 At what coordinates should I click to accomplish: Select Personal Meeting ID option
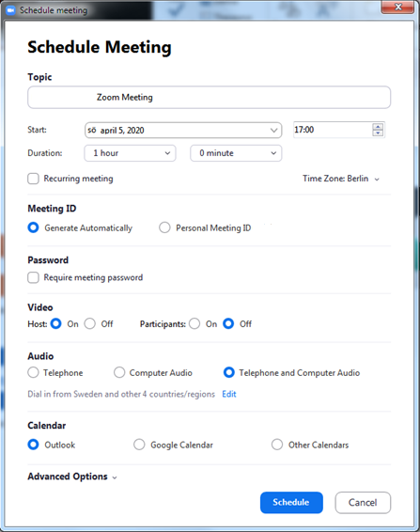click(164, 227)
